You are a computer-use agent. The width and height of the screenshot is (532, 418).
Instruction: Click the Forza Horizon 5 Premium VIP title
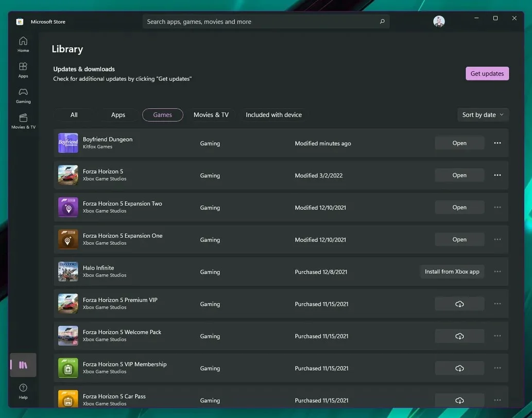[x=120, y=300]
